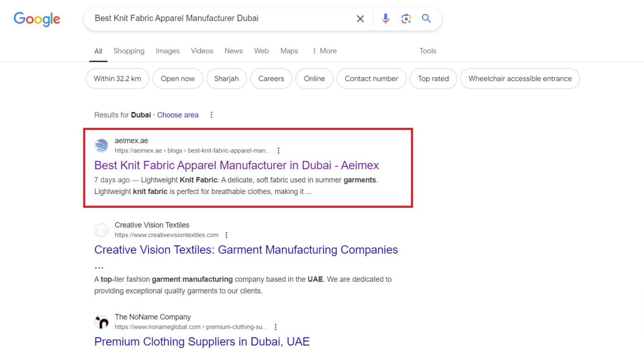Click into the search text field
The image size is (644, 351).
(x=219, y=19)
